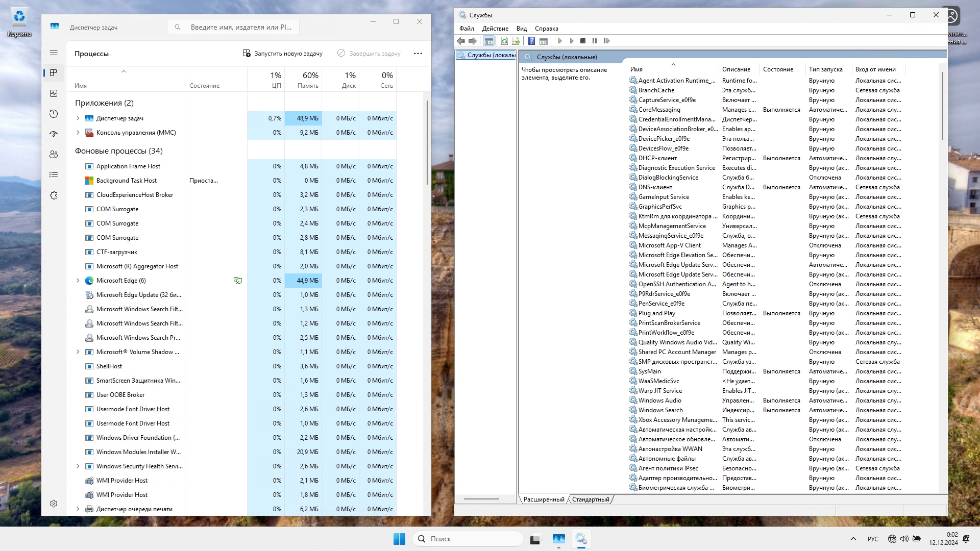Toggle show/hide console tree button
The width and height of the screenshot is (980, 551).
[488, 41]
